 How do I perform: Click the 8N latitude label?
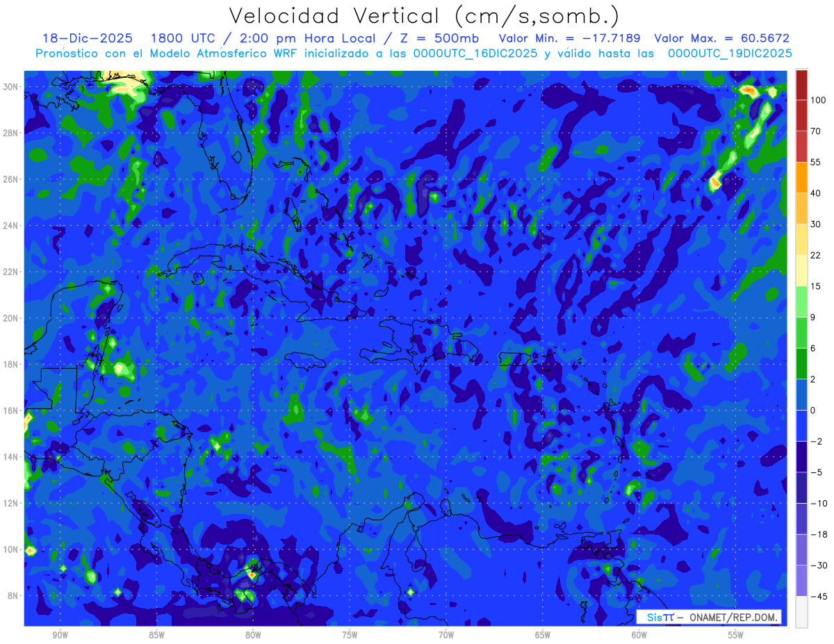(13, 596)
